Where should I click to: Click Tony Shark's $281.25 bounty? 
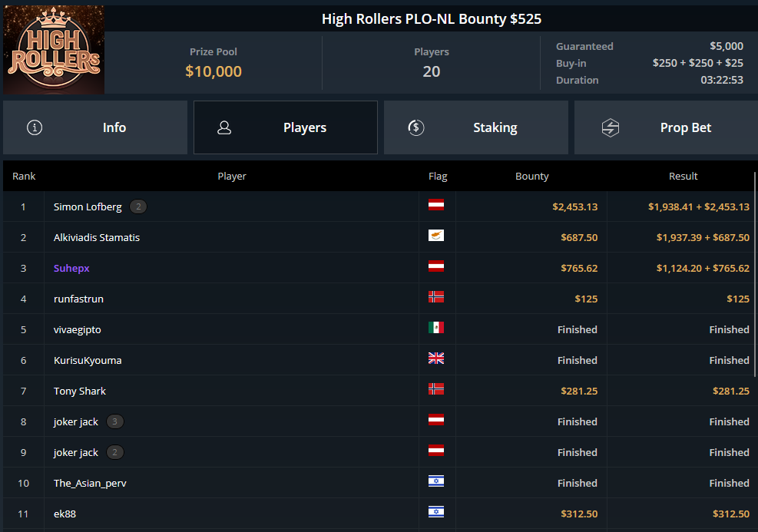[x=579, y=391]
